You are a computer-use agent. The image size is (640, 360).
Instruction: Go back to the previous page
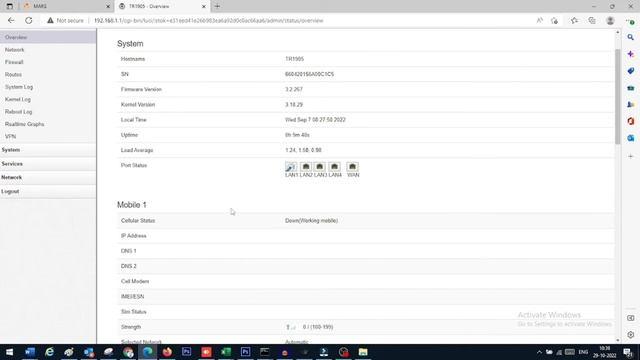tap(11, 20)
